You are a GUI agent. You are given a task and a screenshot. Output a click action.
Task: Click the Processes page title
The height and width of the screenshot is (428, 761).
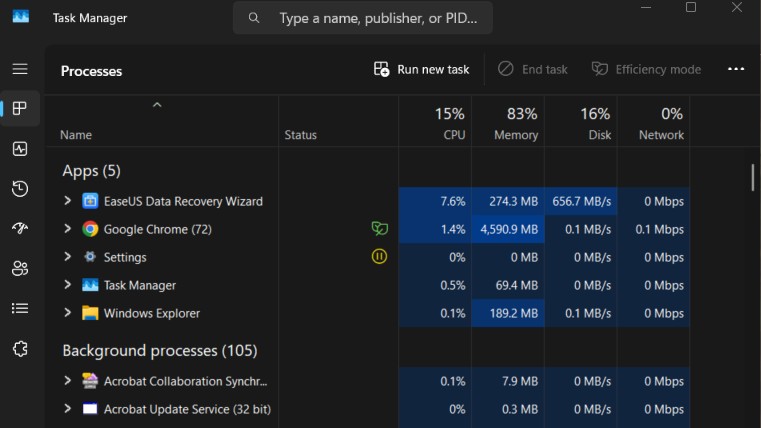pos(91,71)
